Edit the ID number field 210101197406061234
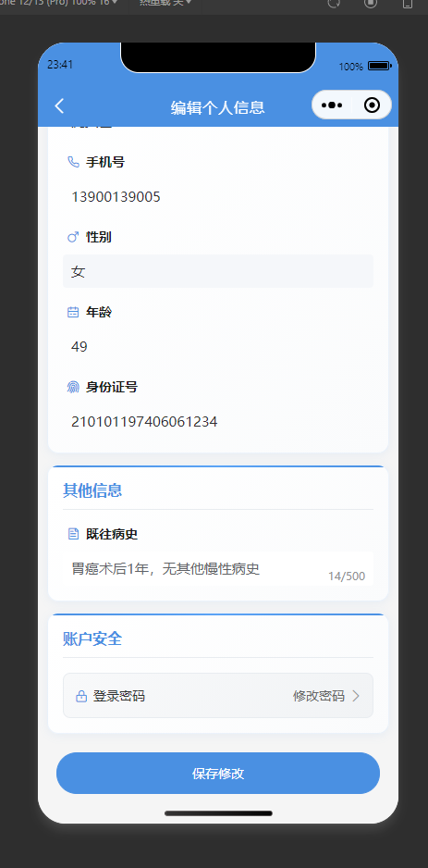428x868 pixels. pos(218,422)
